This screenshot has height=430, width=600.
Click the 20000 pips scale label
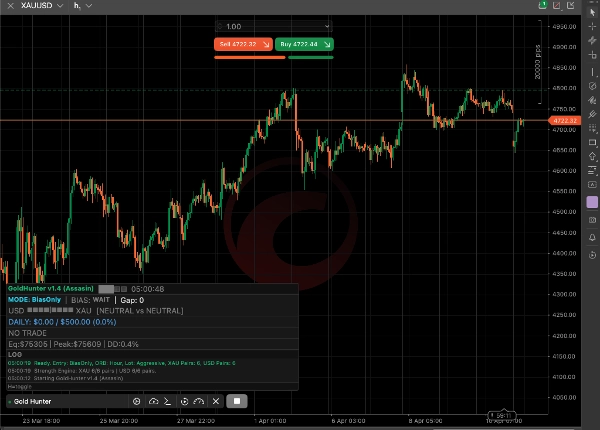click(x=538, y=62)
